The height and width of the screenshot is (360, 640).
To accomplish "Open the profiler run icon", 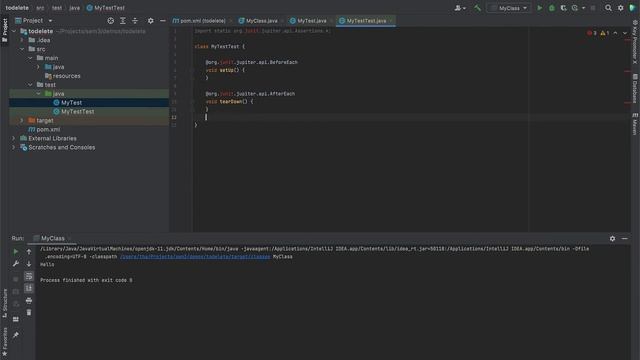I will tap(575, 8).
